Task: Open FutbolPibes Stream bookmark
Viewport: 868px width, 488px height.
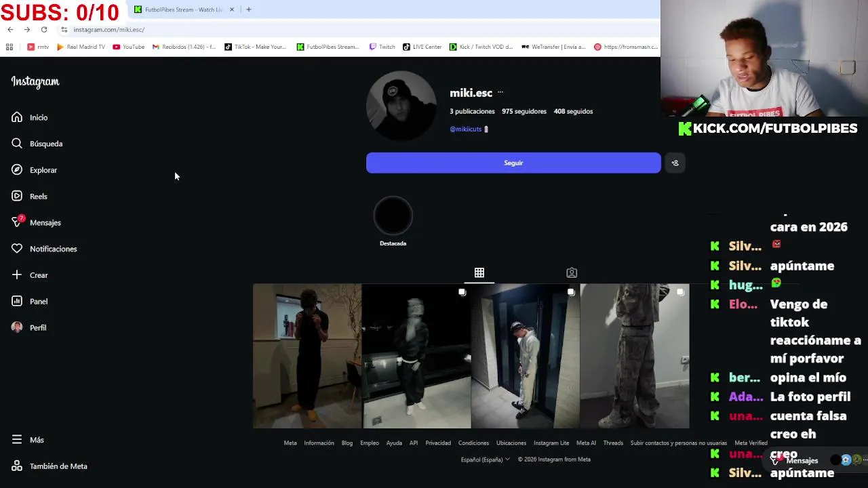Action: pos(328,47)
